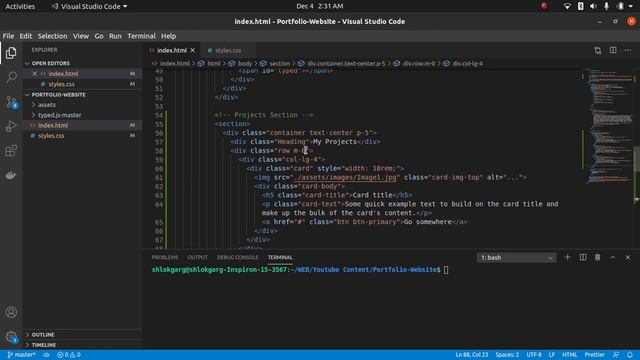
Task: Open the Go menu
Action: 99,36
